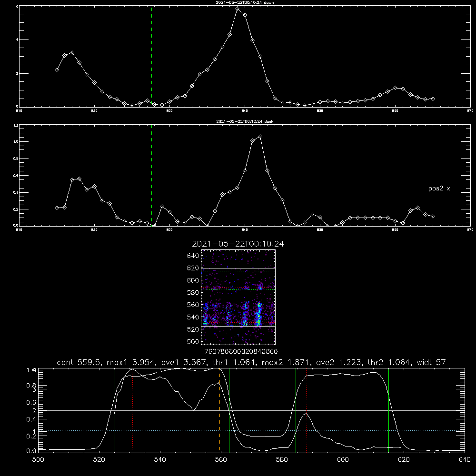Click green vertical line near 563 in bottom plot
Viewport: 476px width, 476px height.
[x=229, y=410]
